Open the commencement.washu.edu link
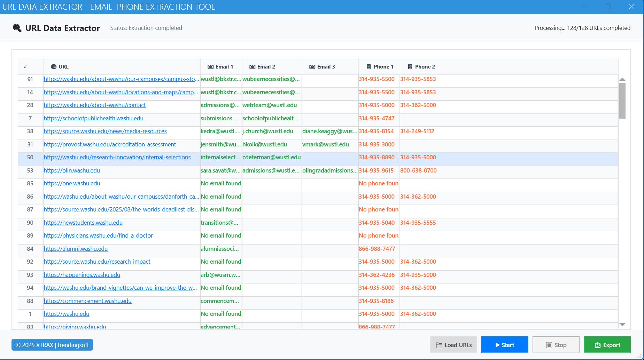The height and width of the screenshot is (360, 644). pos(87,301)
